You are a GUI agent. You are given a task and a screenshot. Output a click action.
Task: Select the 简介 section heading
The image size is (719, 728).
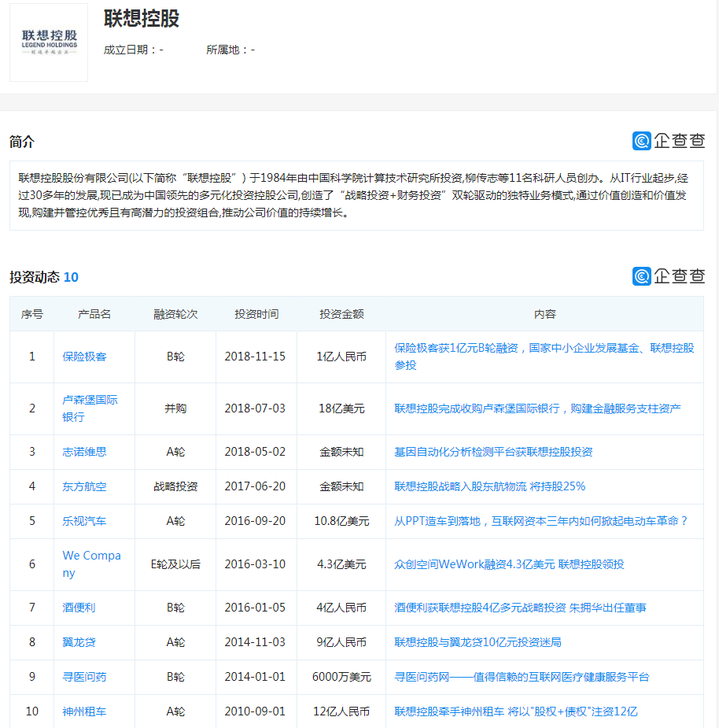[22, 142]
